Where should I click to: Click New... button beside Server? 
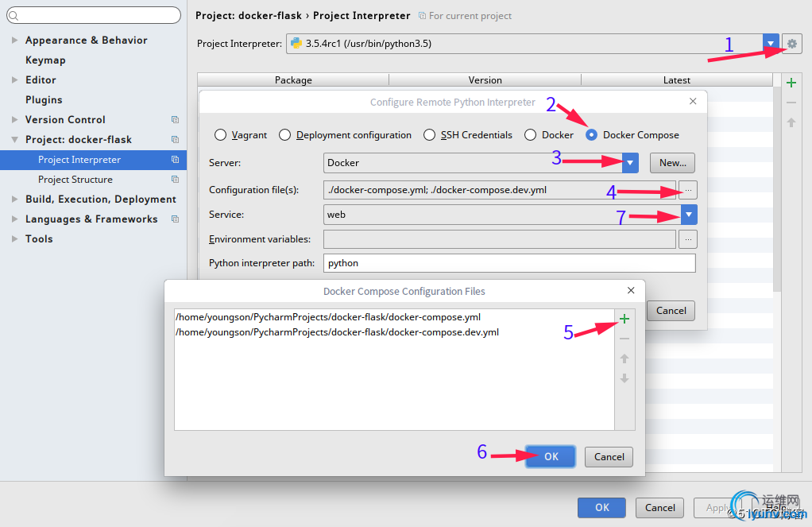(x=672, y=163)
